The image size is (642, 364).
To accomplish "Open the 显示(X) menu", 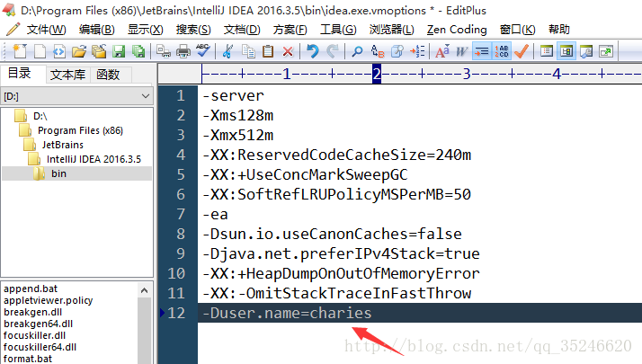I will (146, 30).
